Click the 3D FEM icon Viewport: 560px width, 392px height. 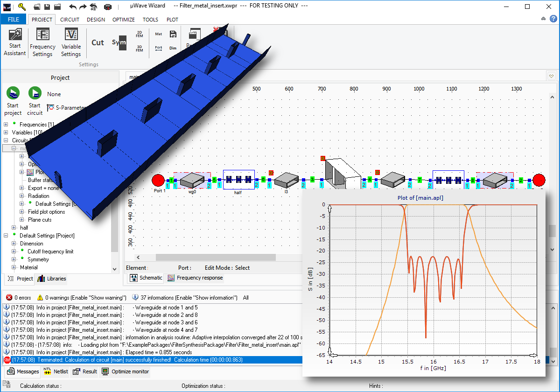click(x=139, y=49)
